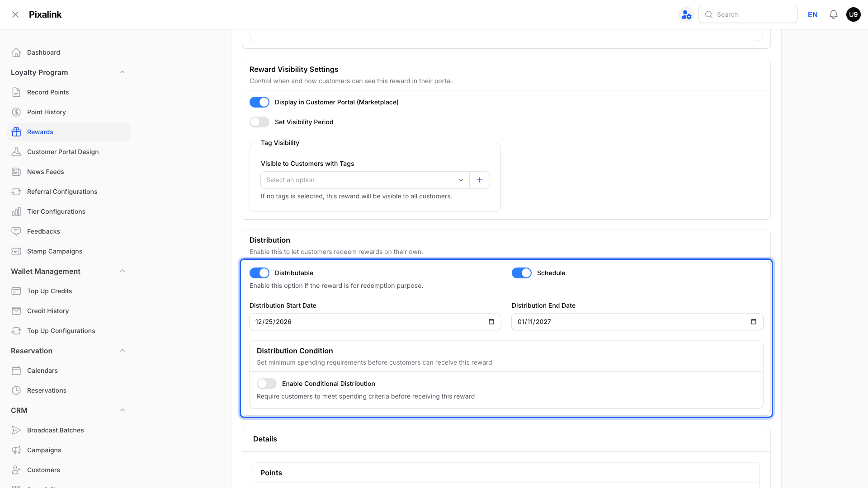Collapse the Wallet Management section
The height and width of the screenshot is (488, 868).
[123, 271]
